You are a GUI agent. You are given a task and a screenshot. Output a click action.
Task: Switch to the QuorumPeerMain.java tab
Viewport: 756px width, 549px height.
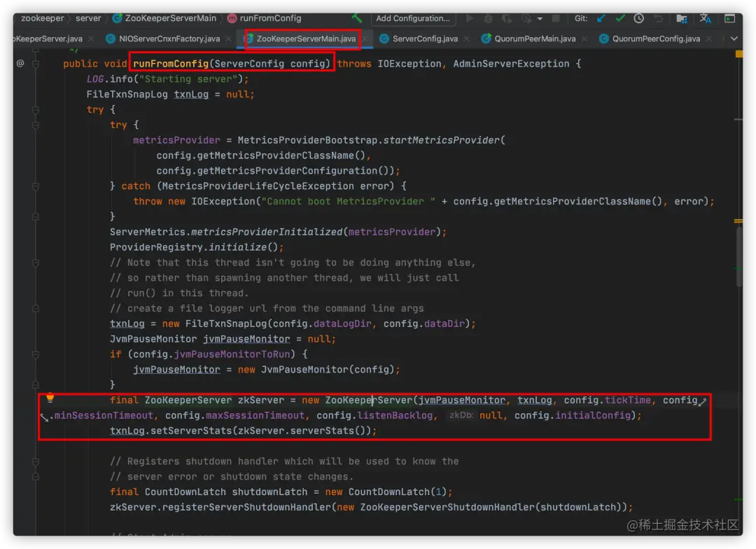point(535,39)
